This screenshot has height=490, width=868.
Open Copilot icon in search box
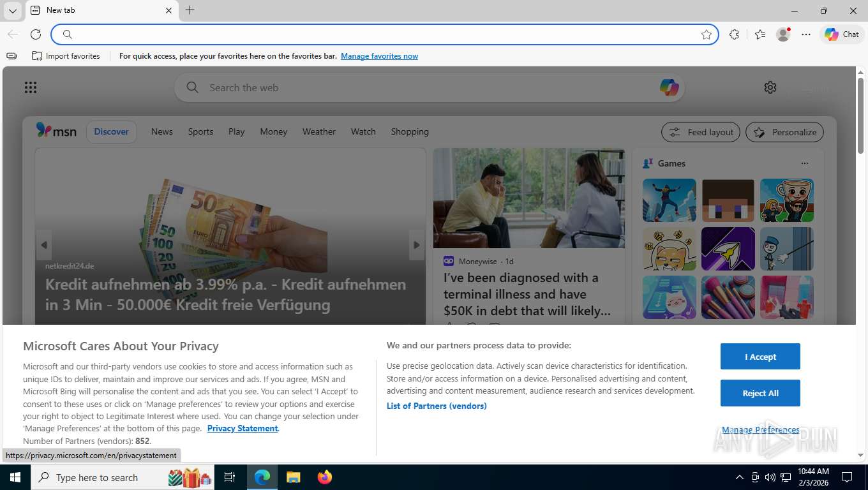pos(669,87)
